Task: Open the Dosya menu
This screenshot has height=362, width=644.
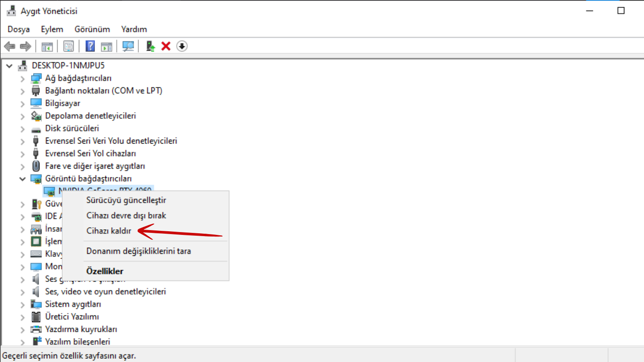Action: coord(19,29)
